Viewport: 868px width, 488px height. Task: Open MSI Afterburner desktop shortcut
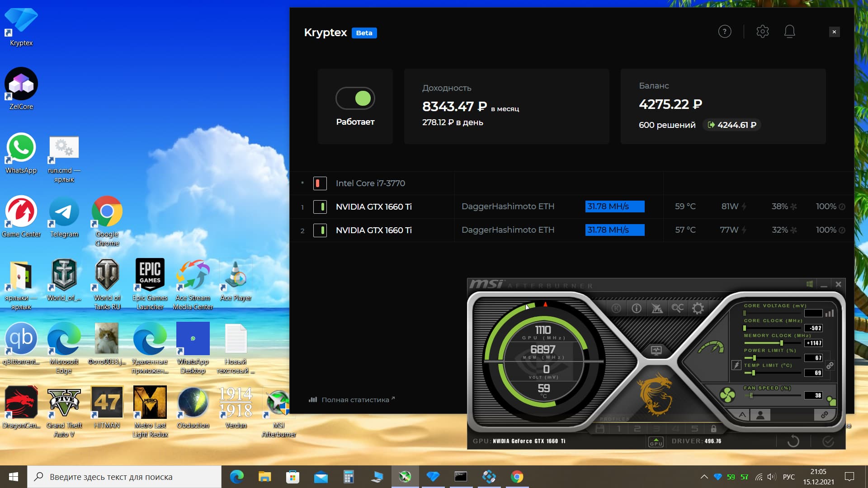click(x=279, y=413)
